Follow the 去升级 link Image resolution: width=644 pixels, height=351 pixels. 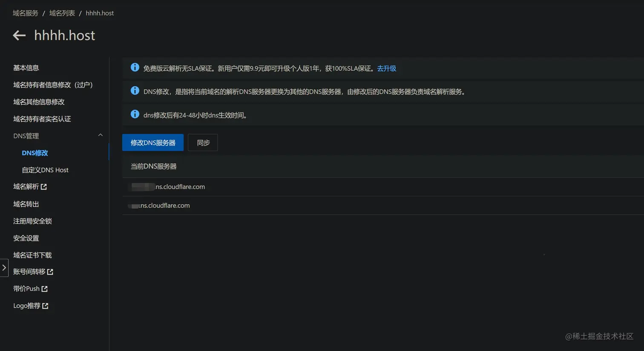click(387, 68)
